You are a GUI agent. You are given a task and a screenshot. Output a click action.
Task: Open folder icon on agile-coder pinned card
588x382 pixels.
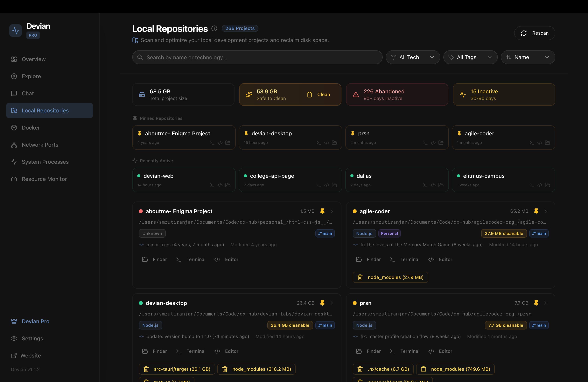(548, 143)
